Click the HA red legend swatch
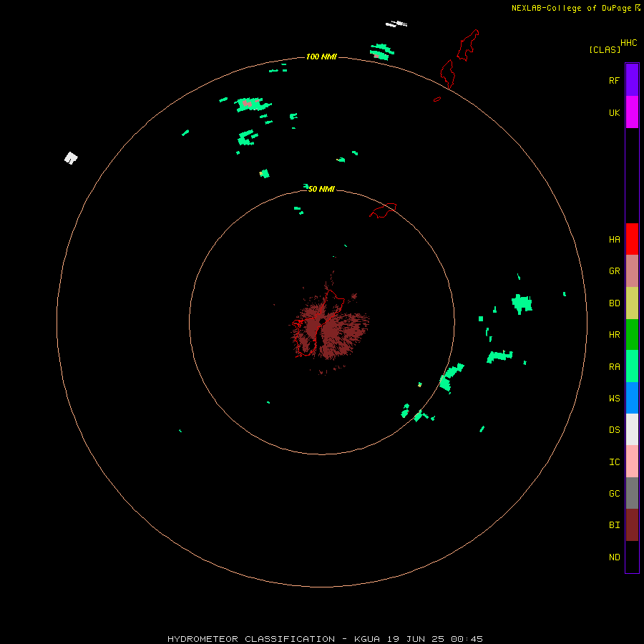The width and height of the screenshot is (644, 644). coord(632,239)
